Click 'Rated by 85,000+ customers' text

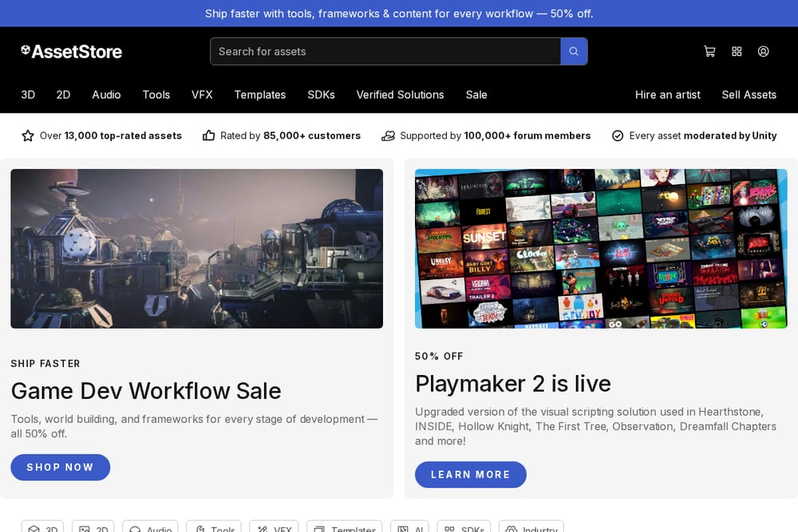pyautogui.click(x=290, y=136)
